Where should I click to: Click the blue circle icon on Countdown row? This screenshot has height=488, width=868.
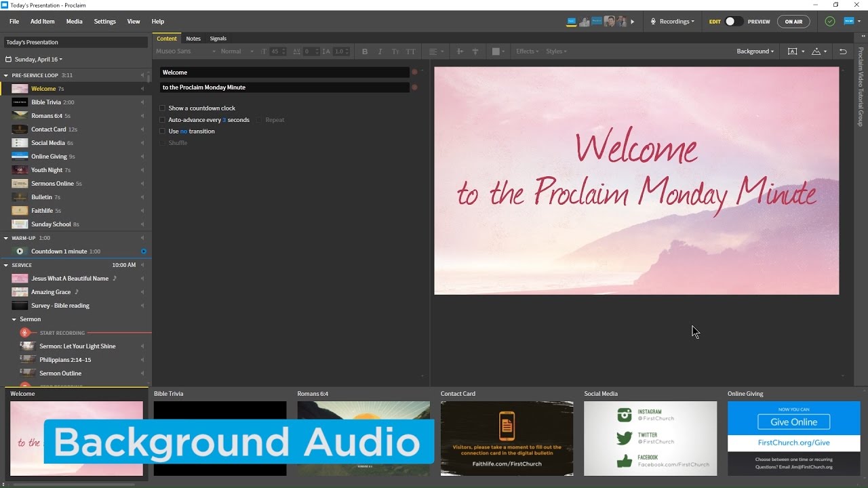(143, 251)
